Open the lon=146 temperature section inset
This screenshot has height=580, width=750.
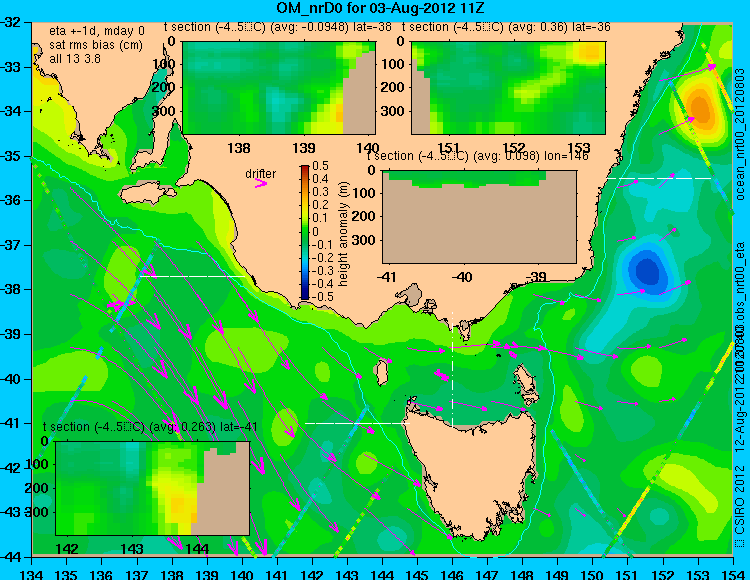pos(479,216)
